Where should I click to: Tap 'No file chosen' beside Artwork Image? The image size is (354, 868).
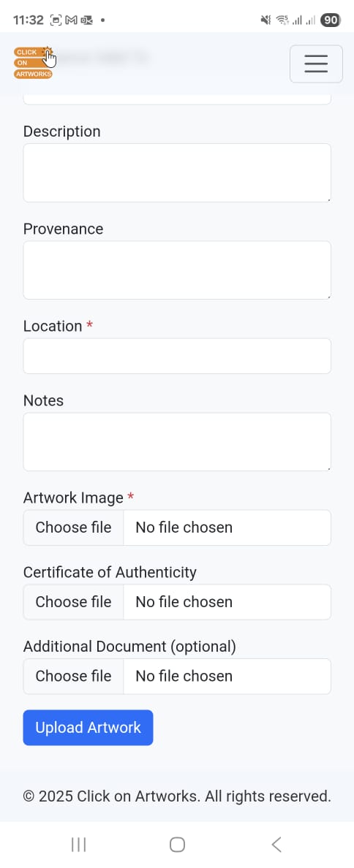click(184, 528)
